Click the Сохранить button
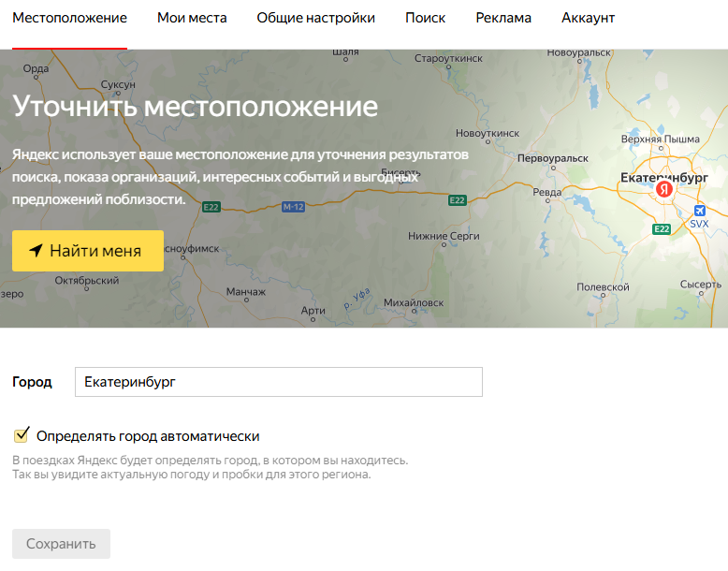728x571 pixels. pos(61,544)
